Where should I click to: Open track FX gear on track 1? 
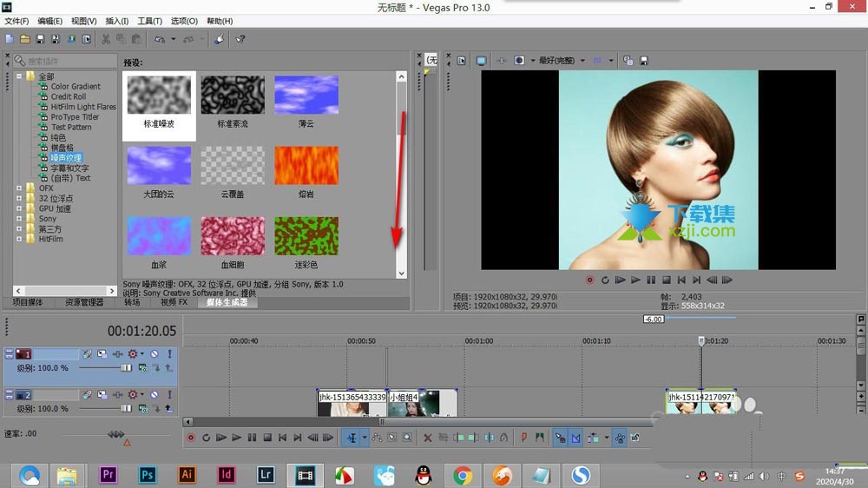(x=132, y=353)
